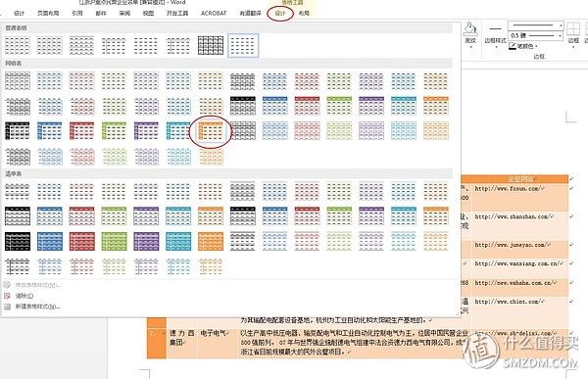The width and height of the screenshot is (588, 379).
Task: Open the 邮件 ribbon tab
Action: coord(101,13)
